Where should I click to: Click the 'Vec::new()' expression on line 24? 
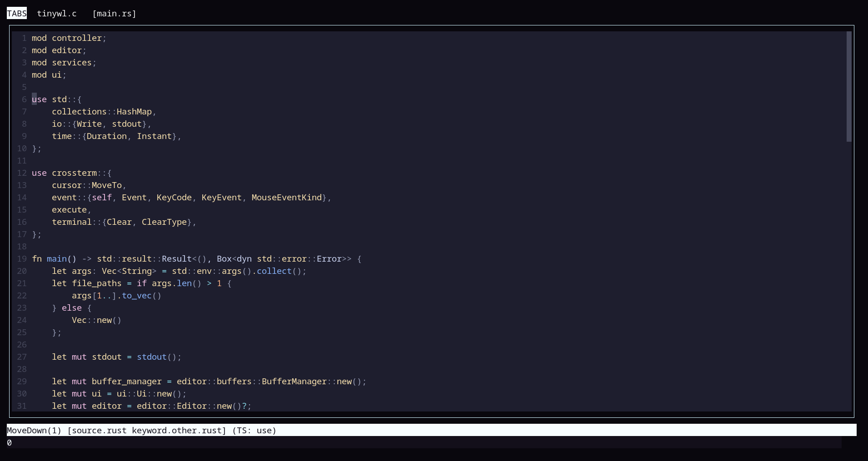[x=97, y=320]
